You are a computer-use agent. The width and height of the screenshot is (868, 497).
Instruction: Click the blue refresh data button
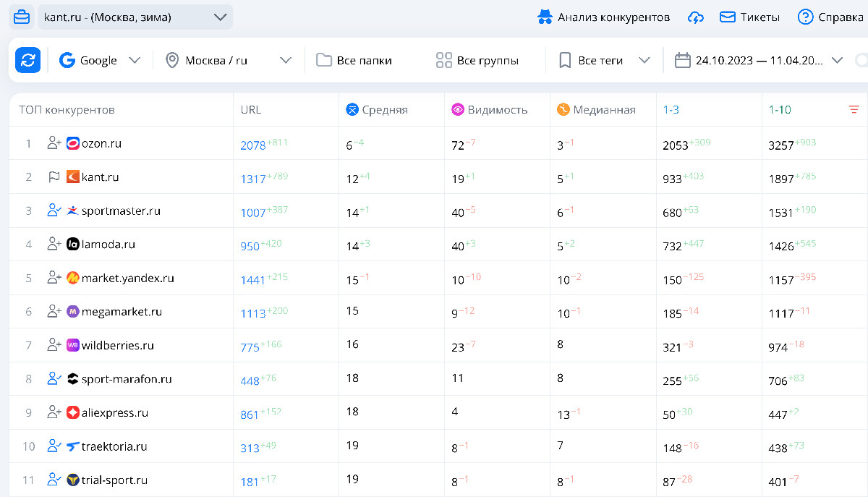28,60
